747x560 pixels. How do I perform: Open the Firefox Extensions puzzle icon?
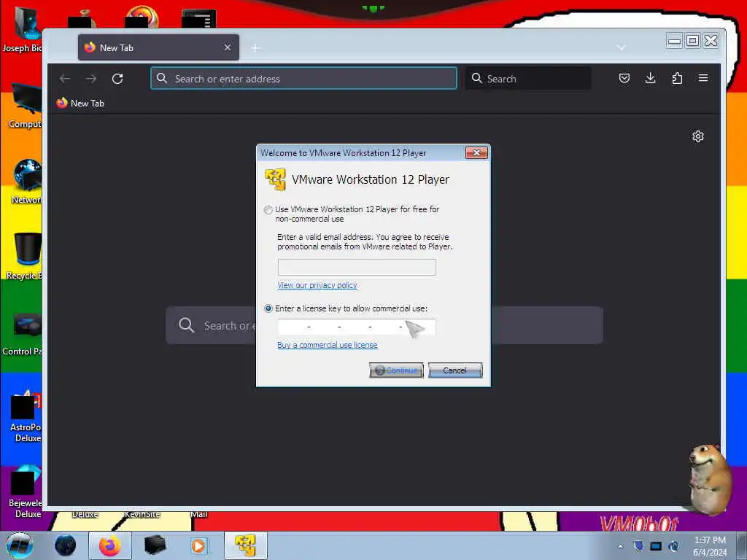click(677, 78)
